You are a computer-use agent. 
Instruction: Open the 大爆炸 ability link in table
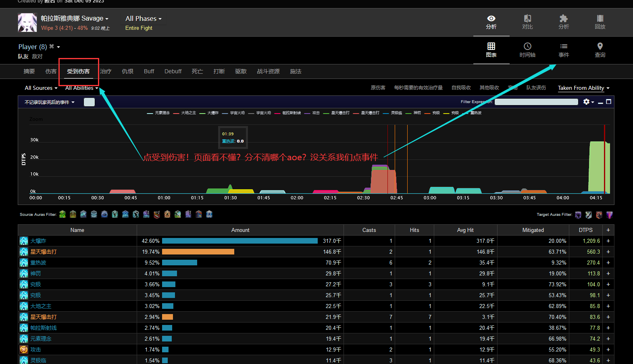click(38, 241)
